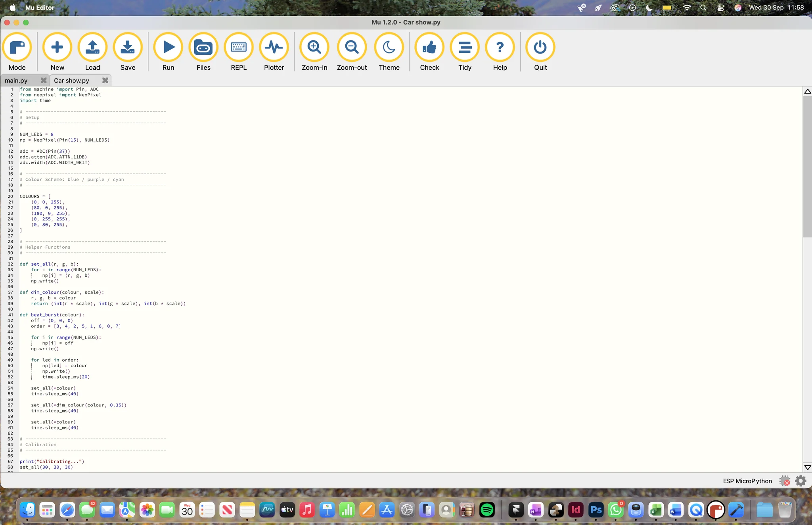Open the Mode selection button
The width and height of the screenshot is (812, 525).
click(x=17, y=52)
